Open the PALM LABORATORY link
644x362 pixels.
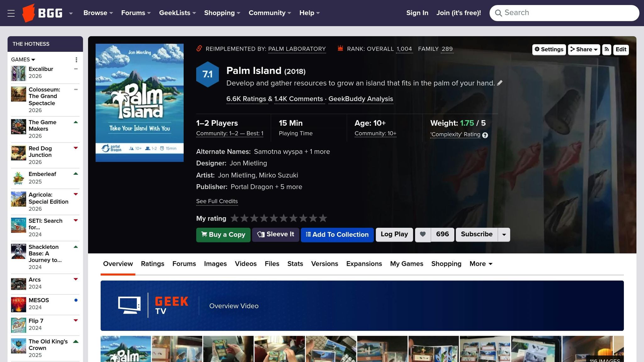[x=297, y=49]
